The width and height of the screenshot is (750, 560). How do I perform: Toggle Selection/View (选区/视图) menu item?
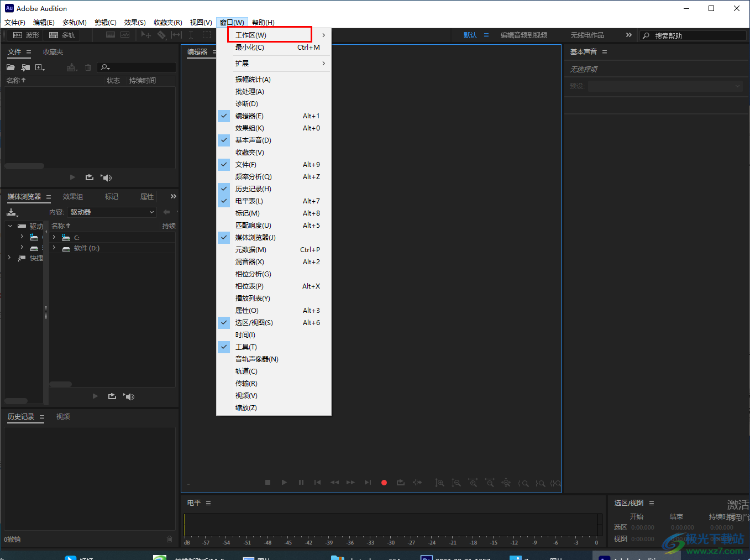click(x=274, y=323)
